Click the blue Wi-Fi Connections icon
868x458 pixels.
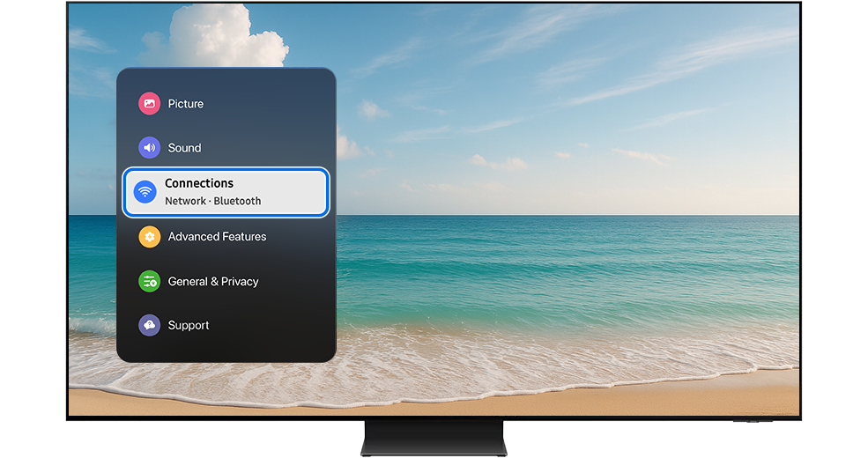[145, 192]
